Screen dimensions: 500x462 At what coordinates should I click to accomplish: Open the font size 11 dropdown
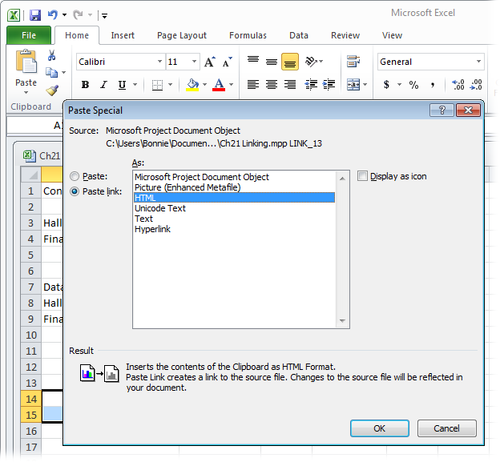pyautogui.click(x=194, y=62)
